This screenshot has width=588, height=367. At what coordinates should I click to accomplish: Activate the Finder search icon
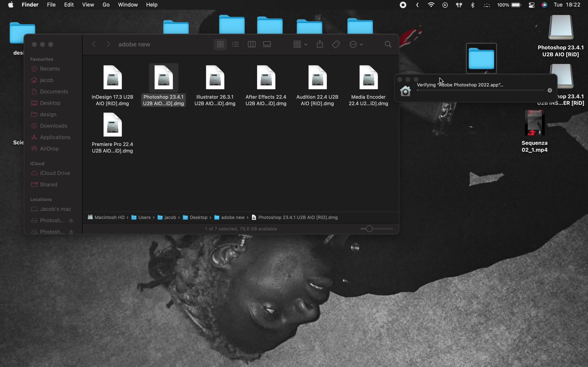pyautogui.click(x=388, y=44)
